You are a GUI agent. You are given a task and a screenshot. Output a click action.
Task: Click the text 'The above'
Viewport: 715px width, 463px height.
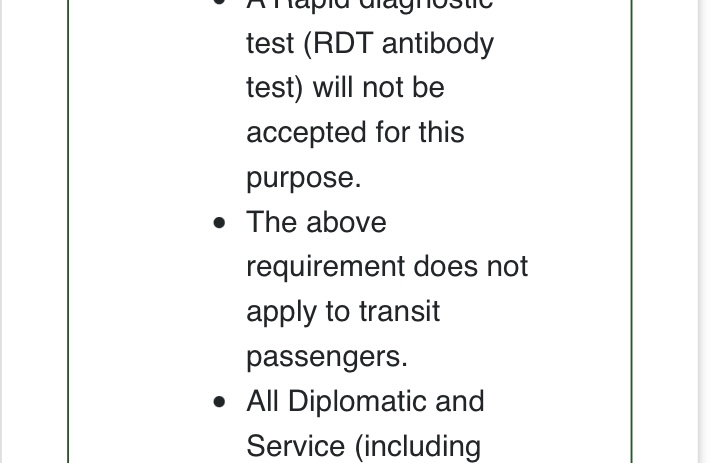pos(316,222)
